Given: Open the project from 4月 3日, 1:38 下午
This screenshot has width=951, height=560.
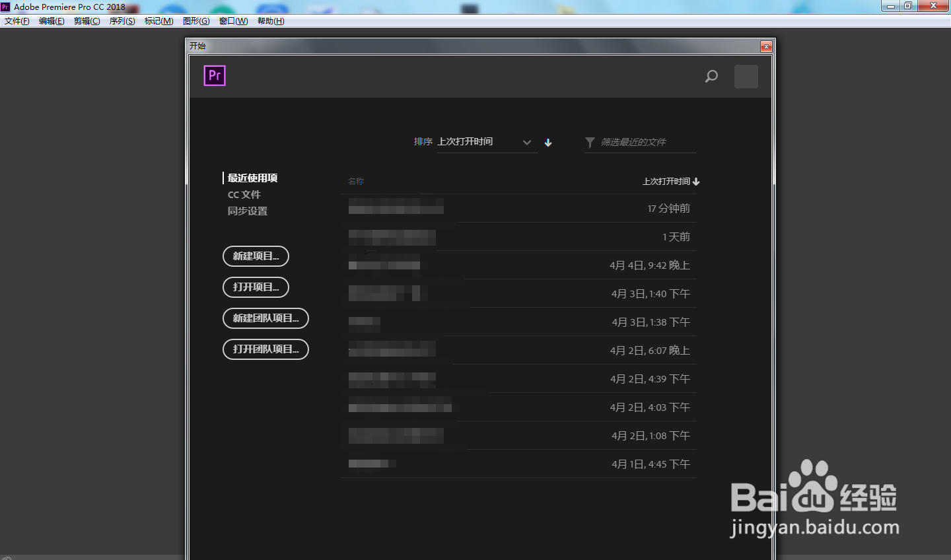Looking at the screenshot, I should coord(519,322).
